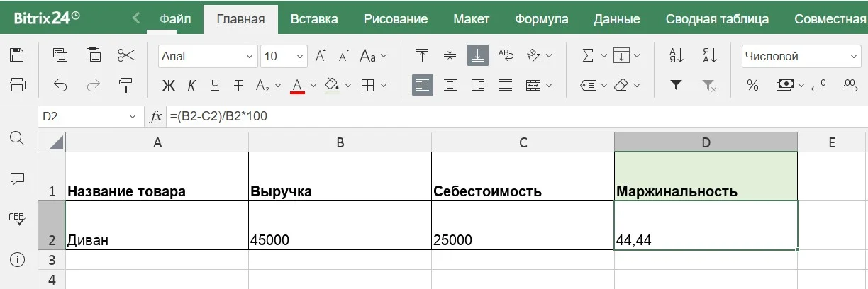The image size is (868, 289).
Task: Toggle italic formatting
Action: (191, 86)
